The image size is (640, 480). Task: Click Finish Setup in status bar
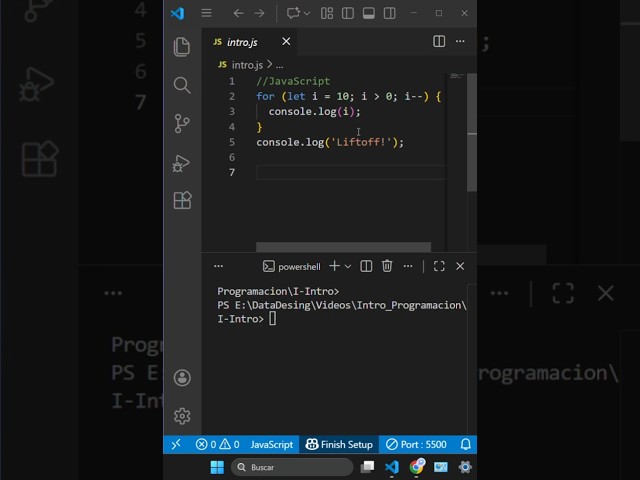coord(339,444)
